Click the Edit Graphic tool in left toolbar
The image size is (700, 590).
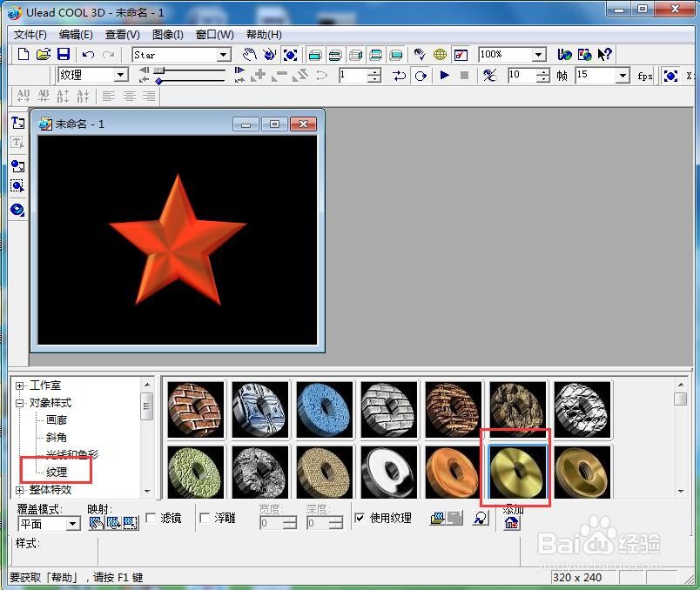point(17,185)
